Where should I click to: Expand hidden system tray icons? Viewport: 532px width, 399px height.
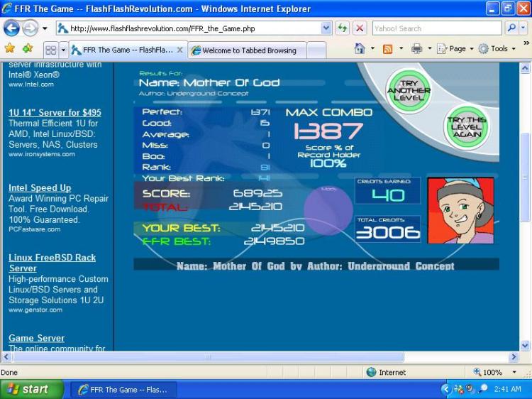coord(446,389)
